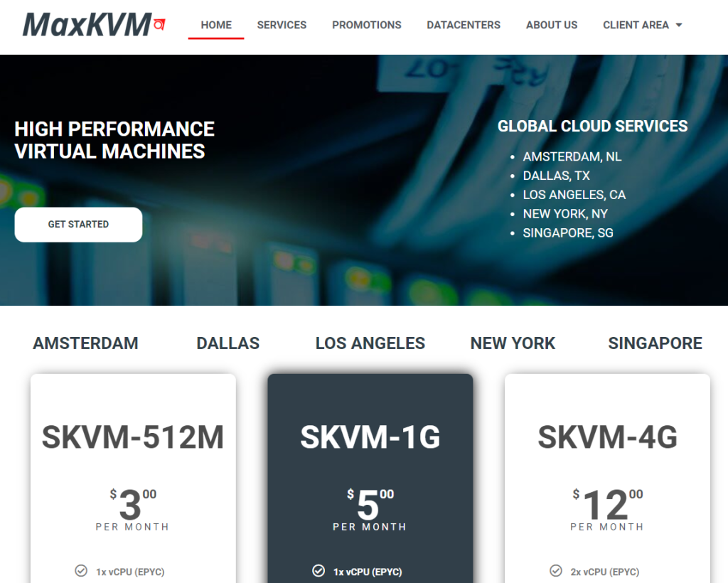
Task: Open the SERVICES menu item
Action: point(282,25)
